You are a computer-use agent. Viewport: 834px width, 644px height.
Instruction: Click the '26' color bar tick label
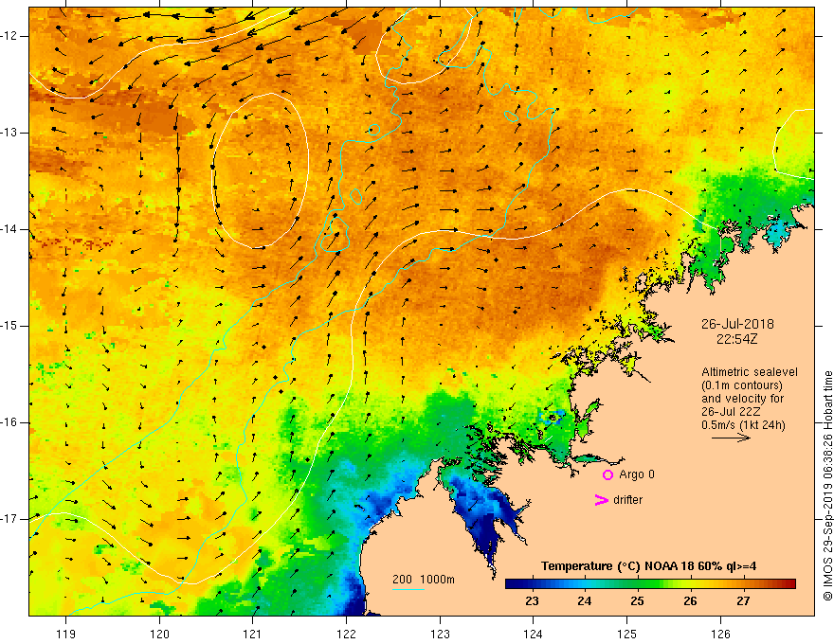click(690, 601)
